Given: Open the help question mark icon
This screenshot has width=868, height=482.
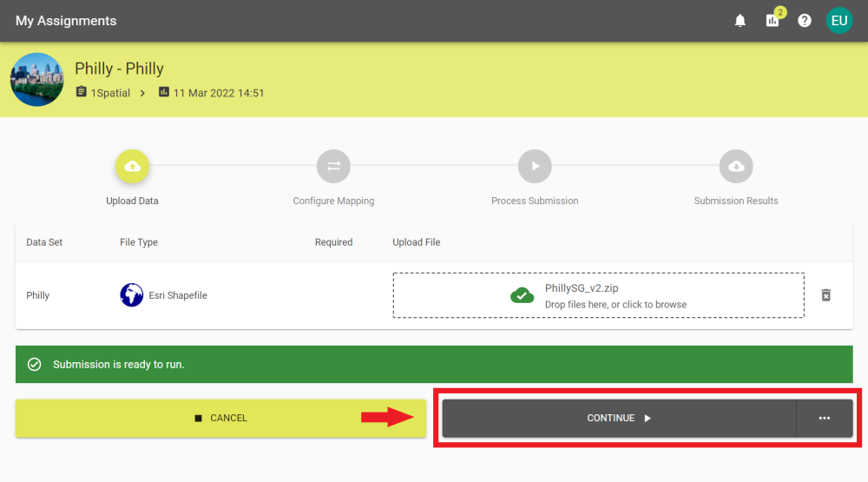Looking at the screenshot, I should pyautogui.click(x=805, y=21).
